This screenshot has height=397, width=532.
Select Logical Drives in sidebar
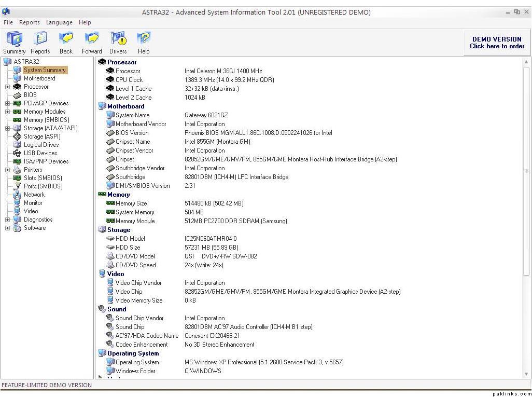click(x=41, y=145)
